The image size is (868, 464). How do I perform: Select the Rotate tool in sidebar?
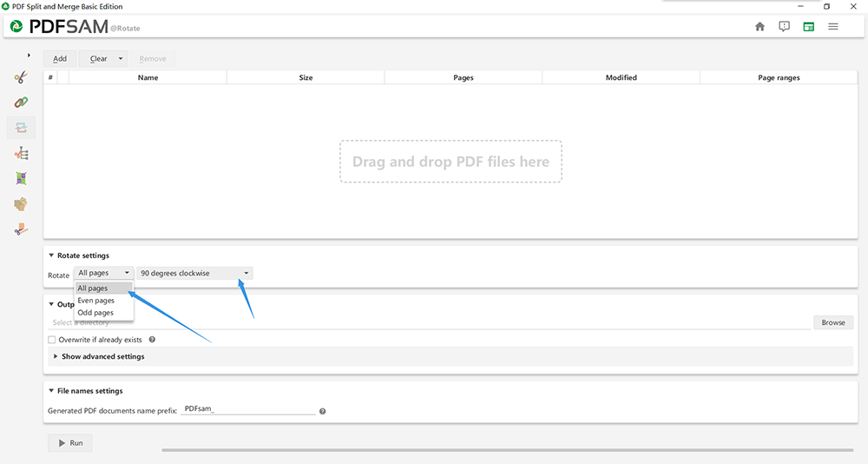click(21, 128)
